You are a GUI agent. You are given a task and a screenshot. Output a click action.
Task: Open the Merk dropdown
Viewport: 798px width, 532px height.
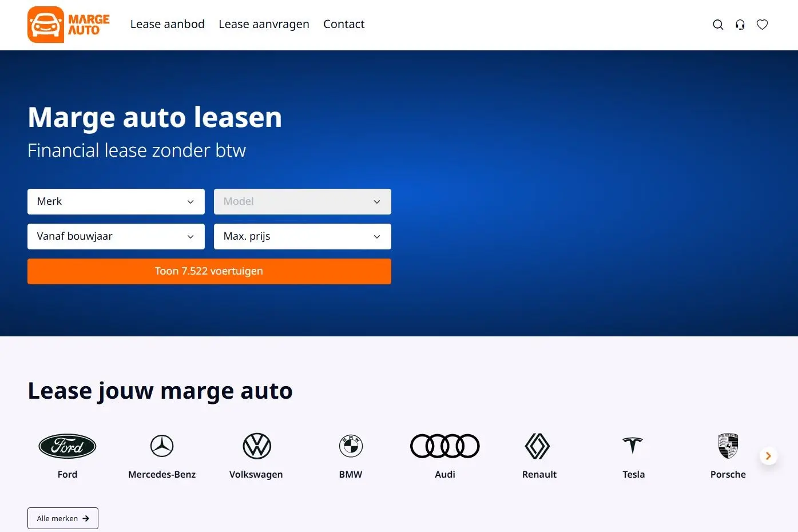116,201
